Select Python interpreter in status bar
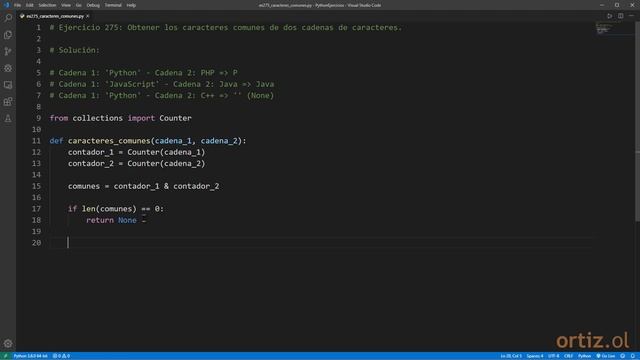The width and height of the screenshot is (640, 360). [31, 356]
